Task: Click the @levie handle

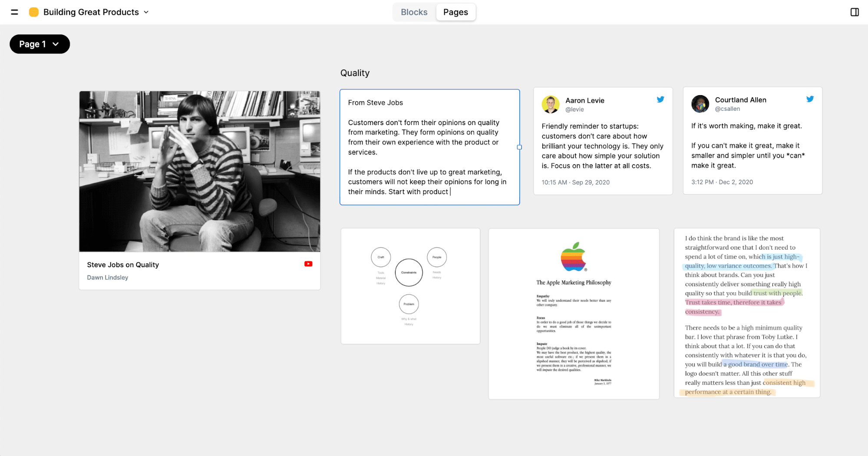Action: tap(574, 109)
